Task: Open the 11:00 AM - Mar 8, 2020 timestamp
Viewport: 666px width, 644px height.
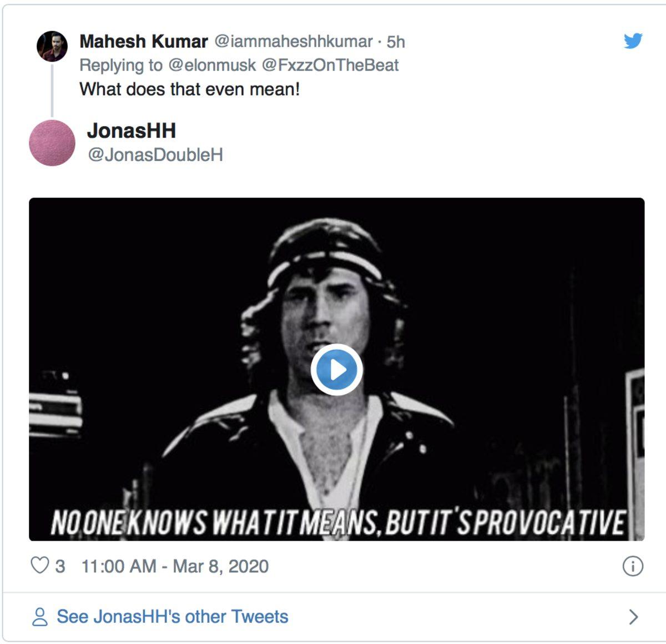Action: (175, 566)
